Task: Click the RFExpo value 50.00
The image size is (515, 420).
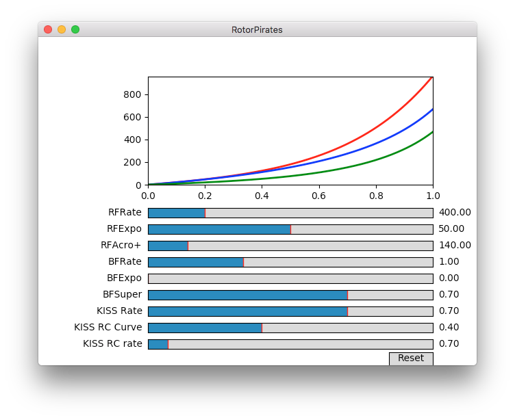Action: (x=451, y=228)
